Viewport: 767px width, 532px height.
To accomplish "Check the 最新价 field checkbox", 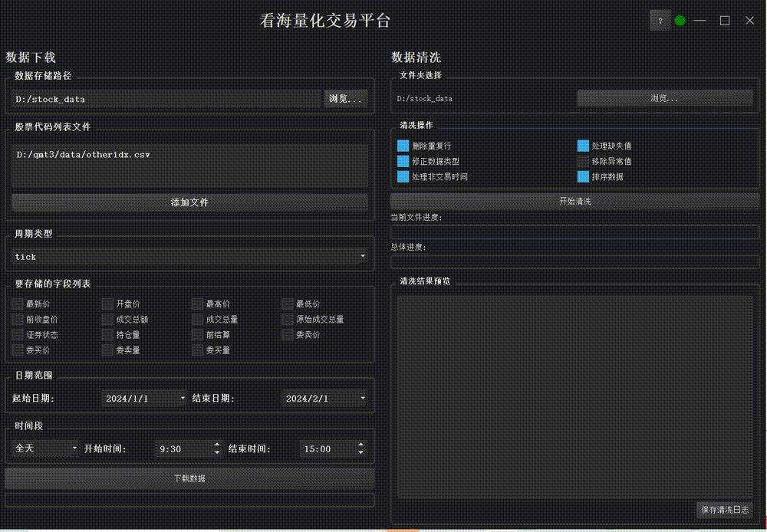I will click(x=17, y=304).
